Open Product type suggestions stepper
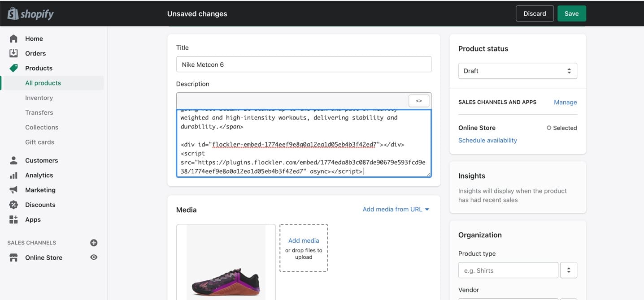The image size is (644, 300). tap(569, 270)
